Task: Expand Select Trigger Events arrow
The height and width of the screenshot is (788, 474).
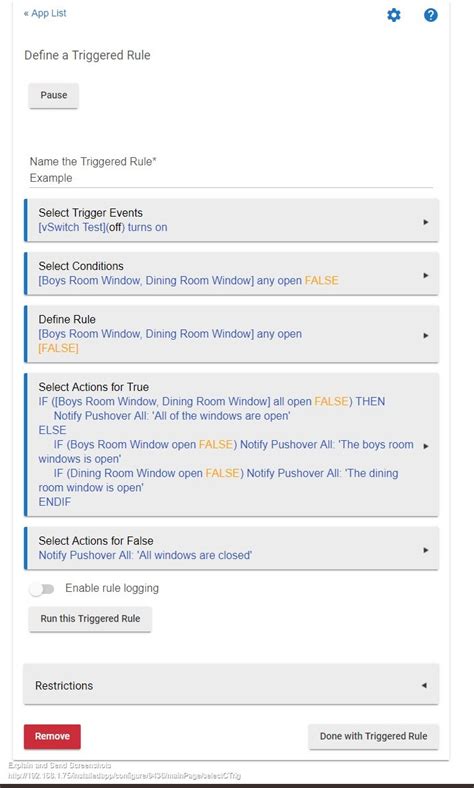Action: [426, 222]
